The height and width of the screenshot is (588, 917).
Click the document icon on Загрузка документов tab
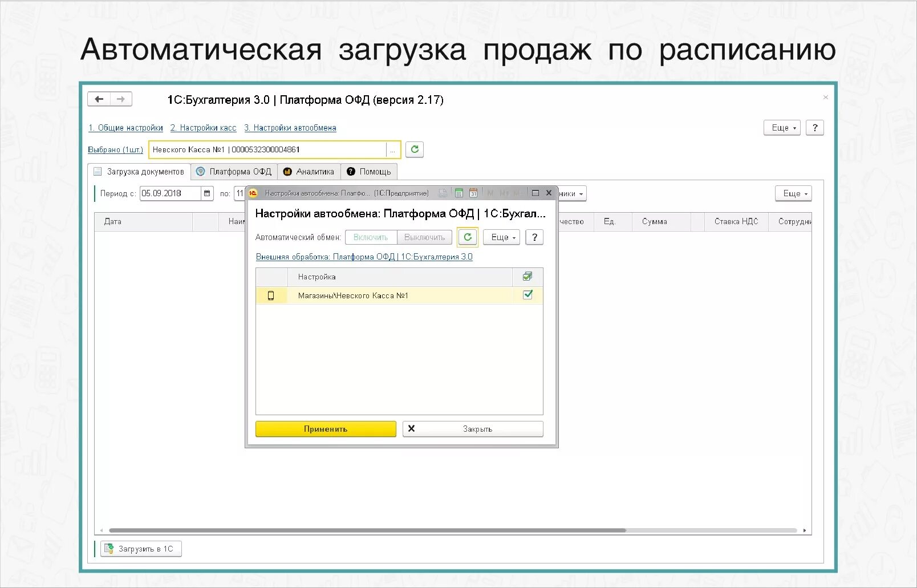pyautogui.click(x=98, y=172)
